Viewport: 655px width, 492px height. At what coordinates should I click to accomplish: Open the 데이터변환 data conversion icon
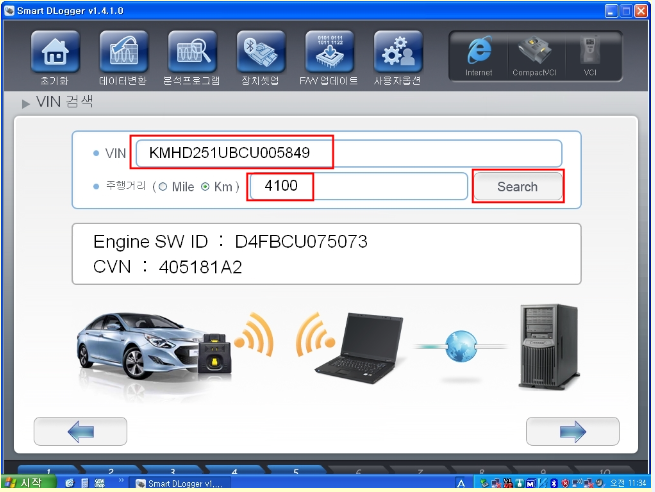coord(124,51)
